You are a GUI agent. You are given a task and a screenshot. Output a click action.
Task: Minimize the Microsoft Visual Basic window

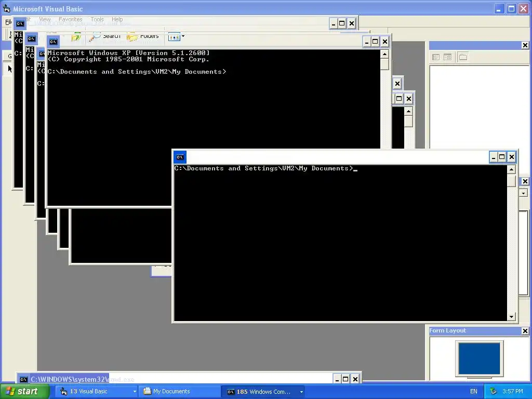point(499,8)
